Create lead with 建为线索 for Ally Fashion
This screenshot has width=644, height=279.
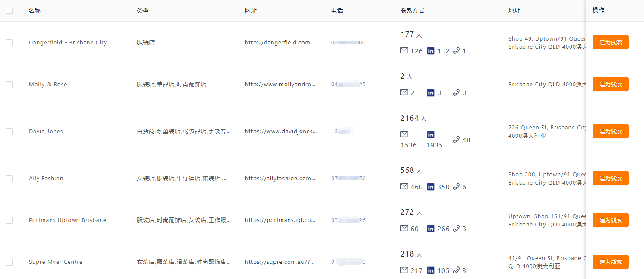[610, 178]
